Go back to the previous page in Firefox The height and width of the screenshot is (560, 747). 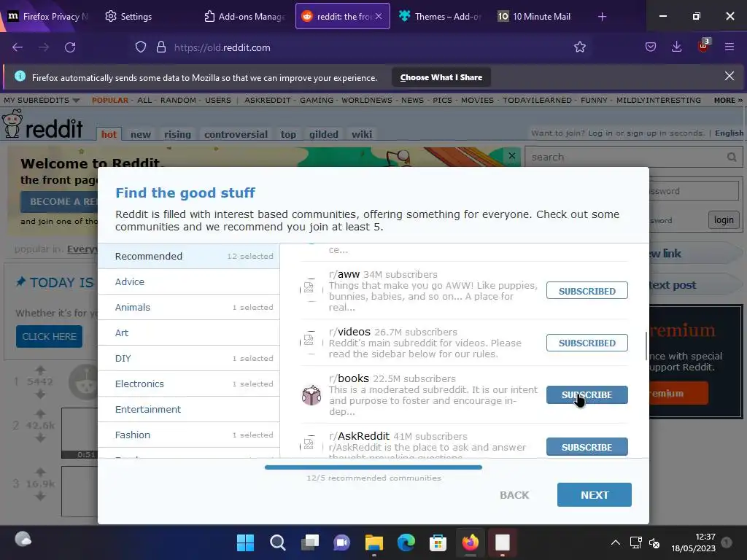click(18, 47)
